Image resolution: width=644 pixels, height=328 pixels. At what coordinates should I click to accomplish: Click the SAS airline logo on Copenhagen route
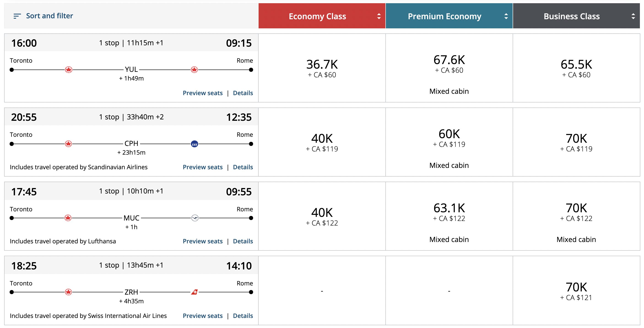coord(195,144)
